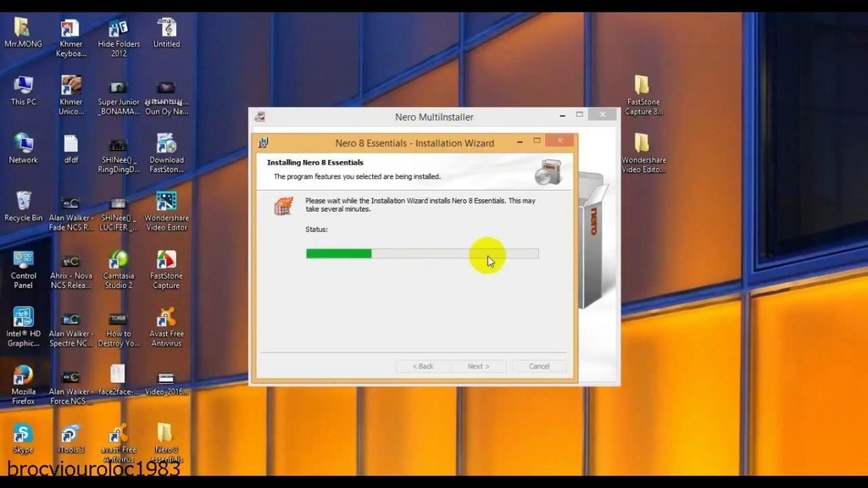Select the Video 2016 file icon
The width and height of the screenshot is (868, 488).
pyautogui.click(x=167, y=382)
